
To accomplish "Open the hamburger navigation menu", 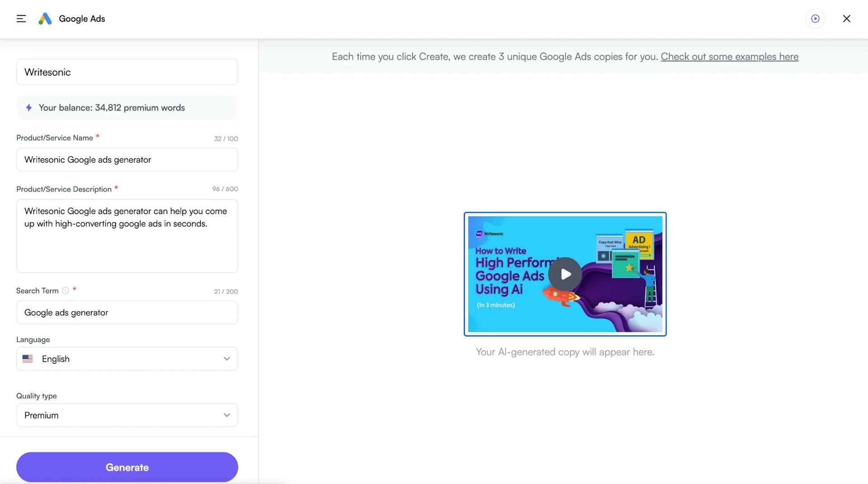I will tap(21, 19).
